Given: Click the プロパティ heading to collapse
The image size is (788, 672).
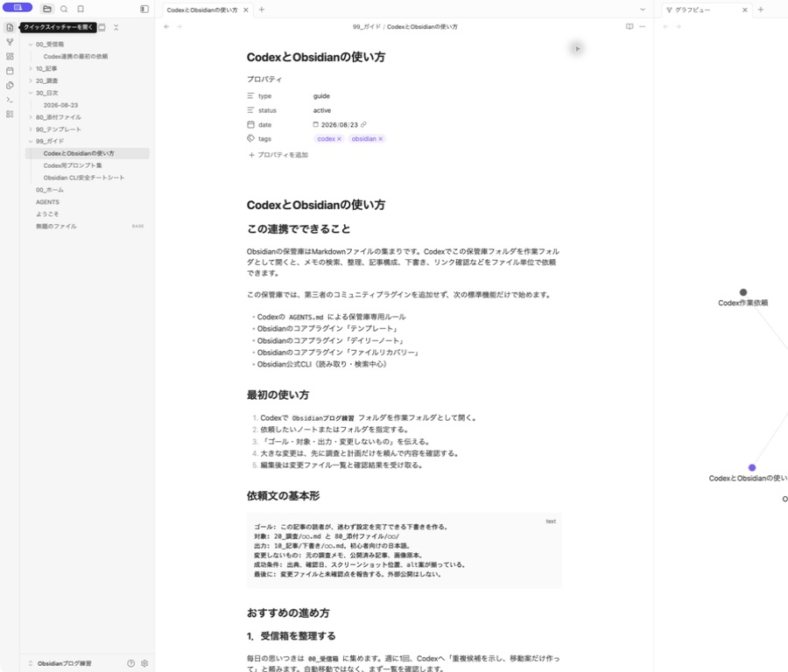Looking at the screenshot, I should 264,80.
